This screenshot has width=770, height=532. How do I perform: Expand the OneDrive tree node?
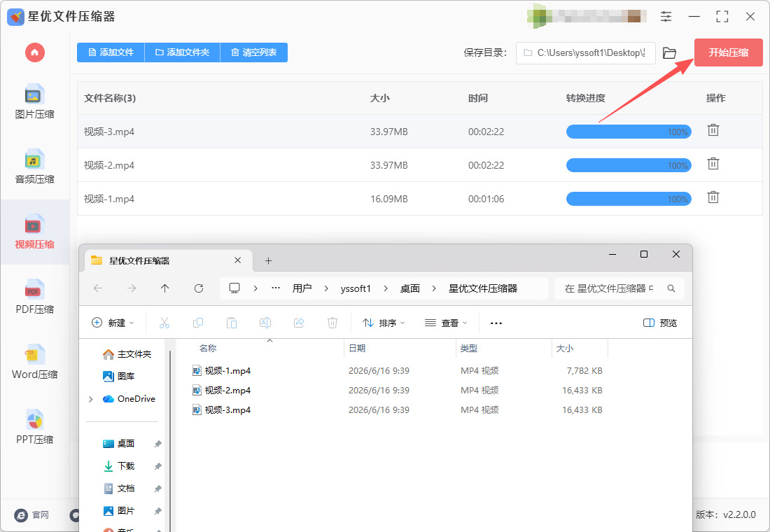91,399
